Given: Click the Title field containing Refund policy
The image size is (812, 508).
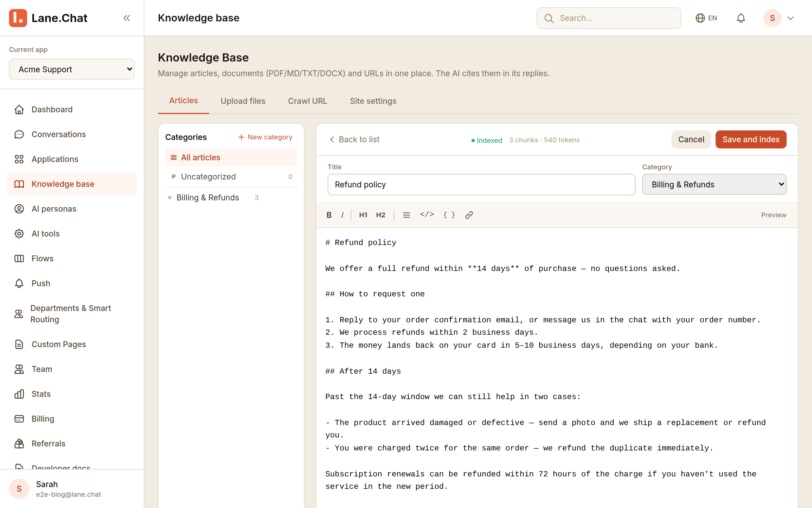Looking at the screenshot, I should [x=481, y=185].
